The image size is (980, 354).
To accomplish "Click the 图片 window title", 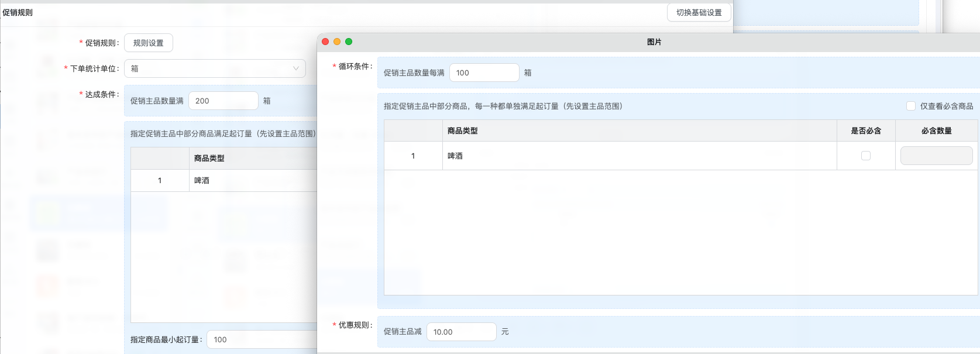I will tap(654, 42).
